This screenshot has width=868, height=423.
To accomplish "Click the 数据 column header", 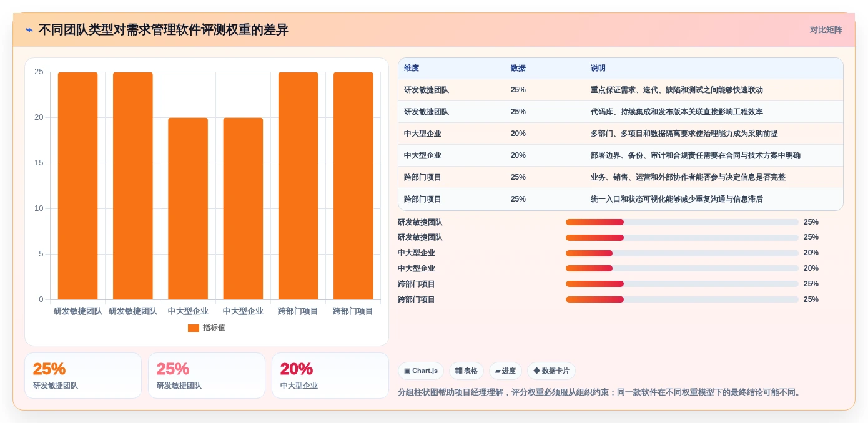I will [x=518, y=69].
